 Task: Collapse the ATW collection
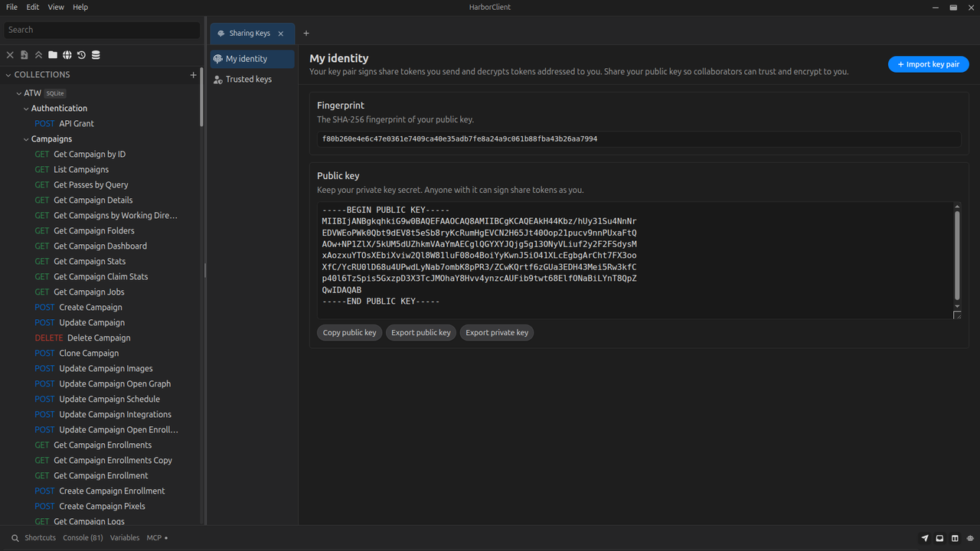(19, 93)
